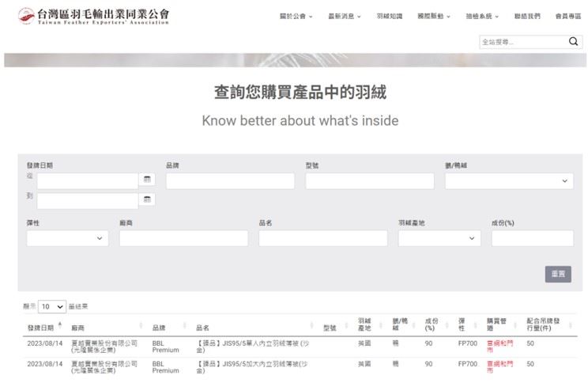Click the 到 end date input field
Viewport: 588px width, 383px height.
pyautogui.click(x=88, y=201)
